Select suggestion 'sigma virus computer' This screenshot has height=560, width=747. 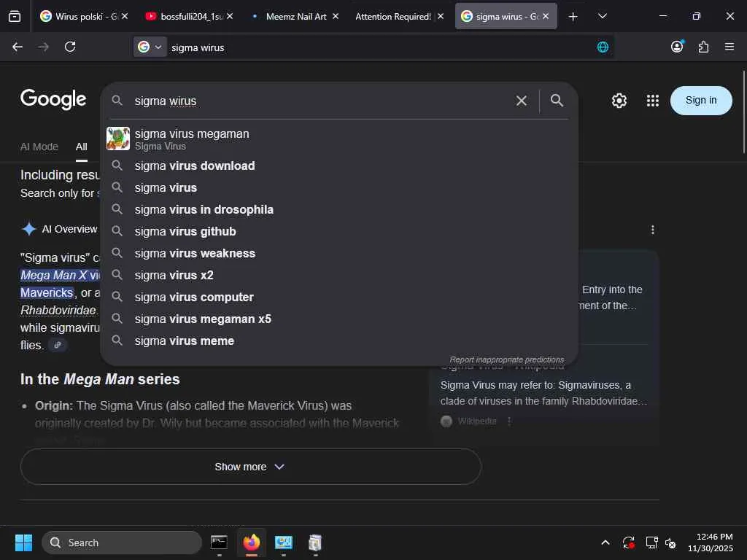pos(340,297)
